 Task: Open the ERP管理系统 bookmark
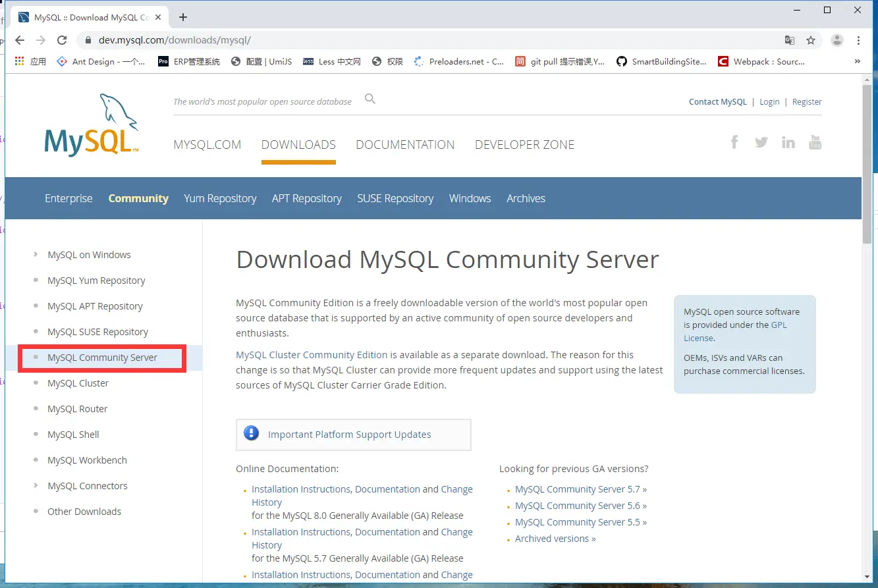point(189,61)
